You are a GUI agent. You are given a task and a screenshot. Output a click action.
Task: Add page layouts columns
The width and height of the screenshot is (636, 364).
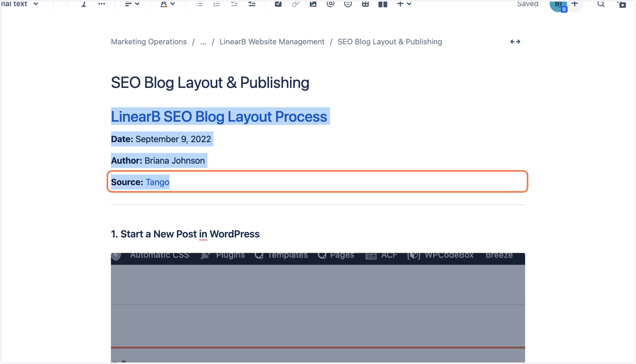coord(383,4)
